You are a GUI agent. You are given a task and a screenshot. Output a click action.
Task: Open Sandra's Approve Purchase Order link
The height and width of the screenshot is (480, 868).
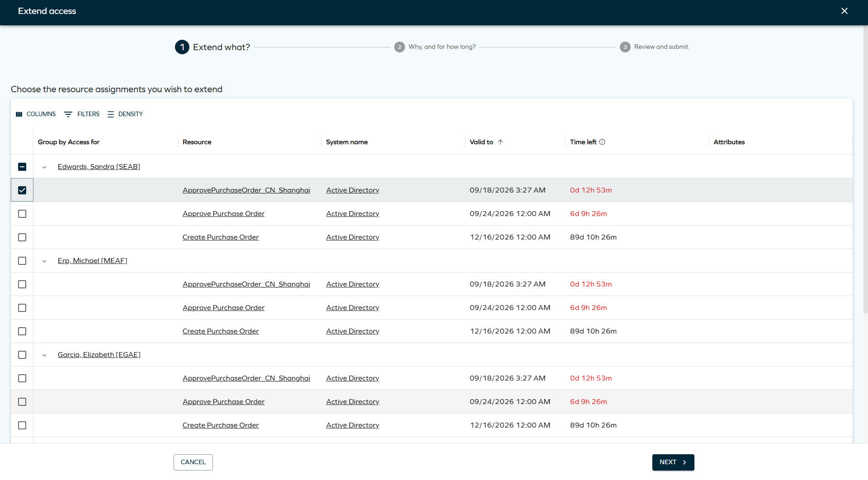tap(223, 214)
